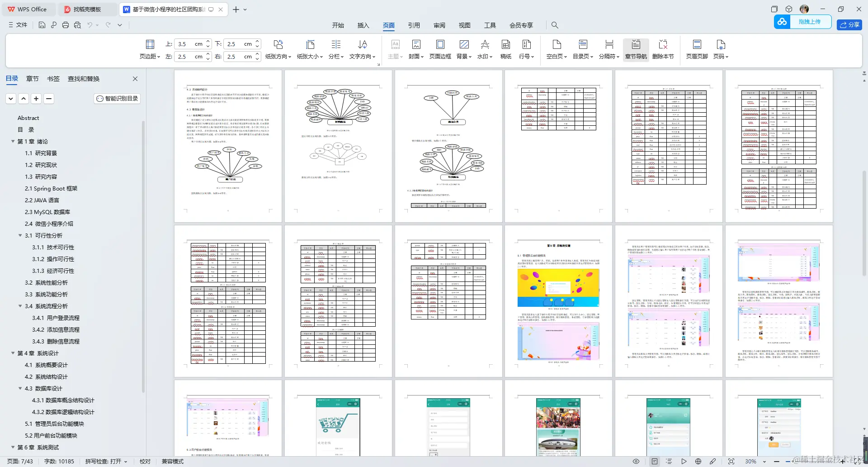
Task: Click the zoom in plus button
Action: [842, 462]
